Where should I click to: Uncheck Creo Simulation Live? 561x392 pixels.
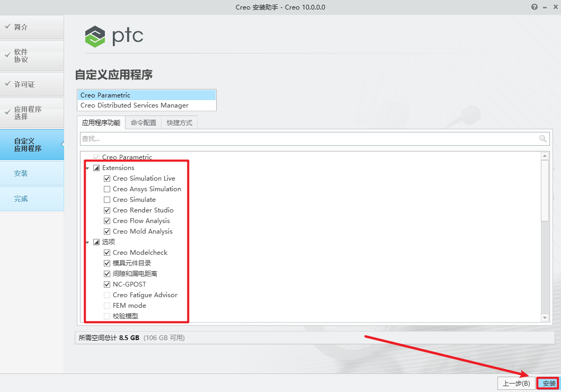click(107, 178)
